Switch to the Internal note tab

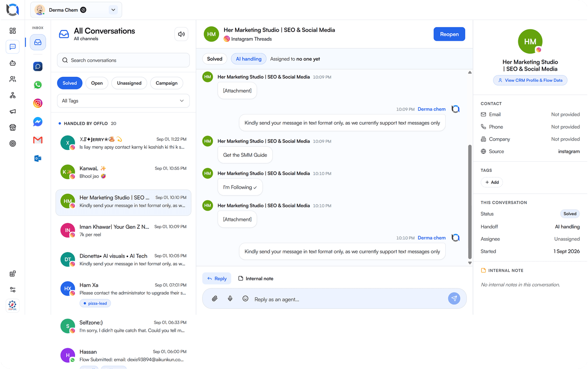point(256,278)
